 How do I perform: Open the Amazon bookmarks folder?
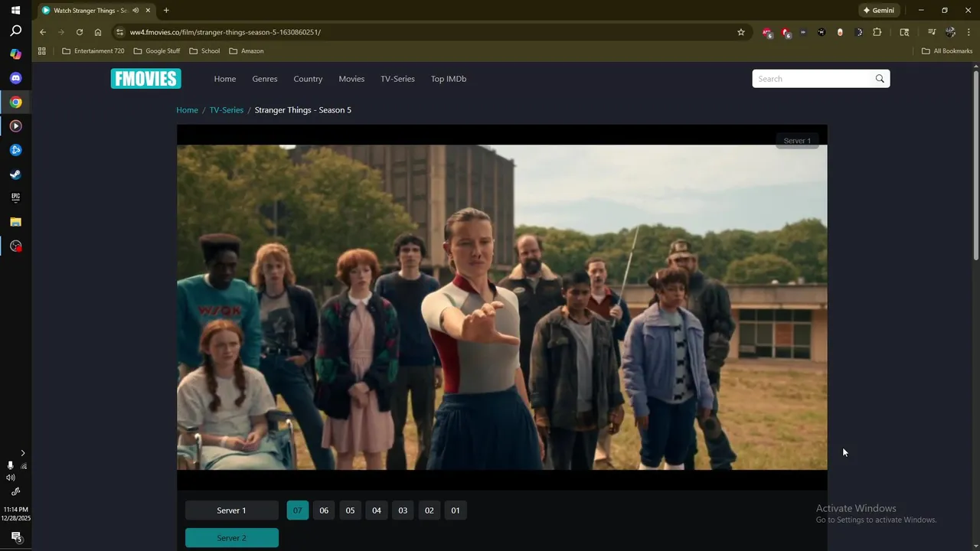(247, 51)
